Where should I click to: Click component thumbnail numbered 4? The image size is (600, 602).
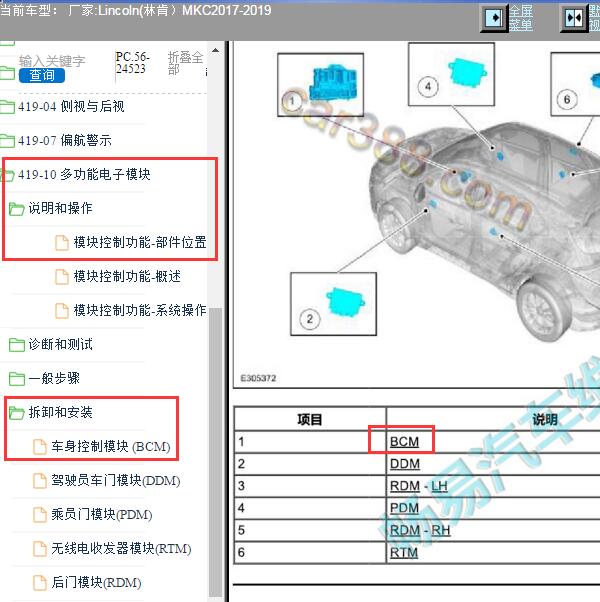(x=451, y=74)
